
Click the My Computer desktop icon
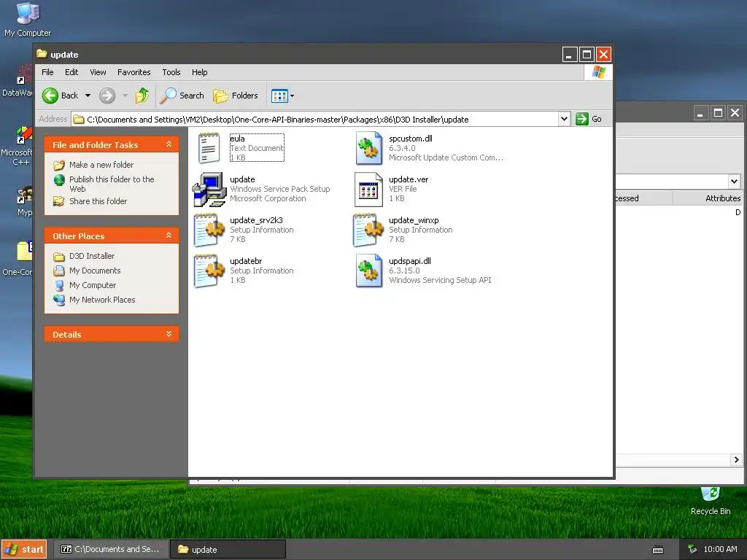click(28, 19)
